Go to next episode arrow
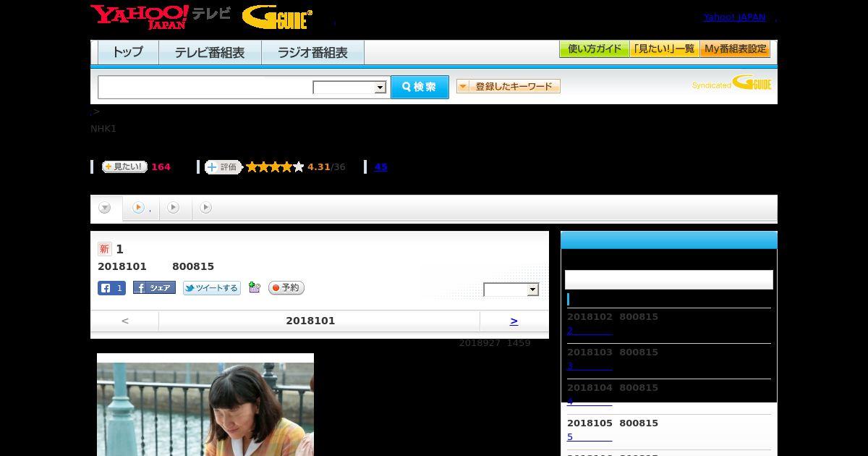Viewport: 868px width, 456px height. 514,321
